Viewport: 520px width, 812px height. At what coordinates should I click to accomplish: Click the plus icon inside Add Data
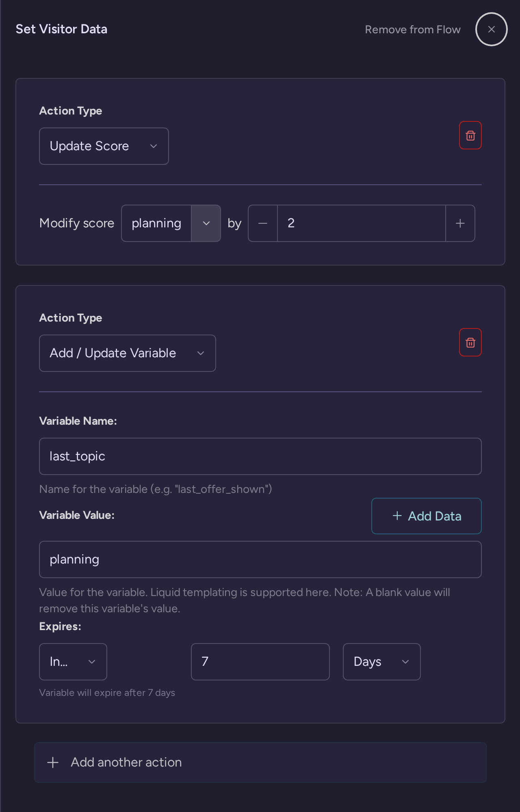pos(397,516)
